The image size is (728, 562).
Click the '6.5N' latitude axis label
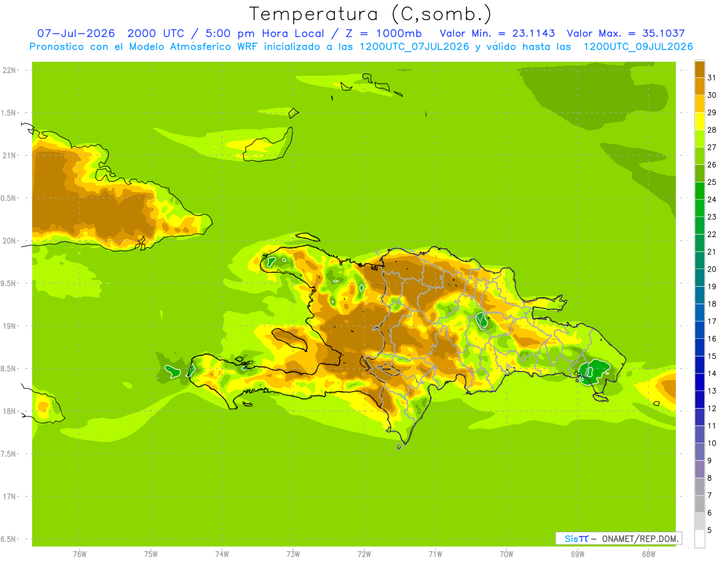tap(8, 539)
